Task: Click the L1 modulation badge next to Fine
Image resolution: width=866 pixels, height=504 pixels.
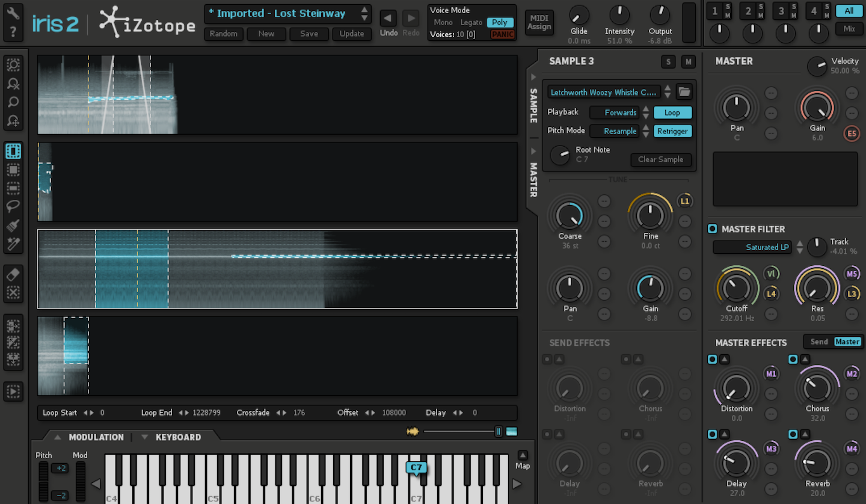Action: [x=684, y=201]
